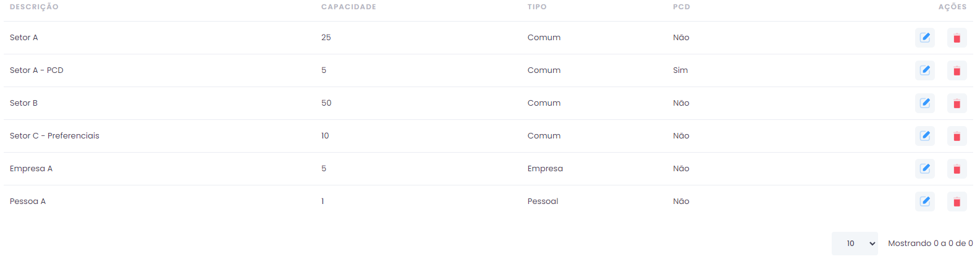
Task: Delete the Empresa A entry
Action: point(957,169)
